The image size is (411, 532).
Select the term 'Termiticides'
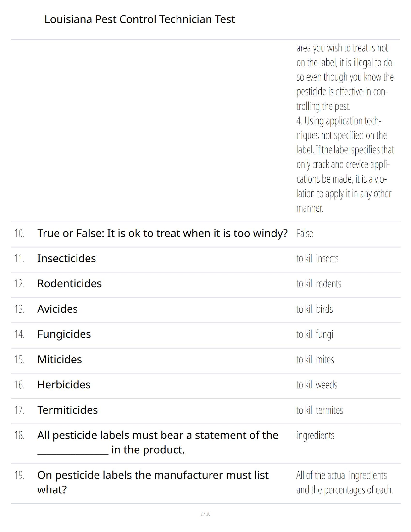tap(67, 410)
